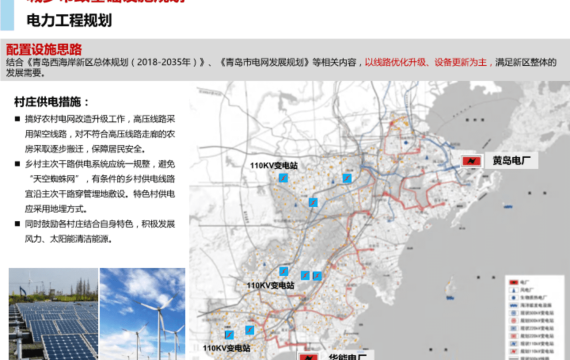Click the solar panel photo
Screen dimensions: 570x360
(x=53, y=314)
